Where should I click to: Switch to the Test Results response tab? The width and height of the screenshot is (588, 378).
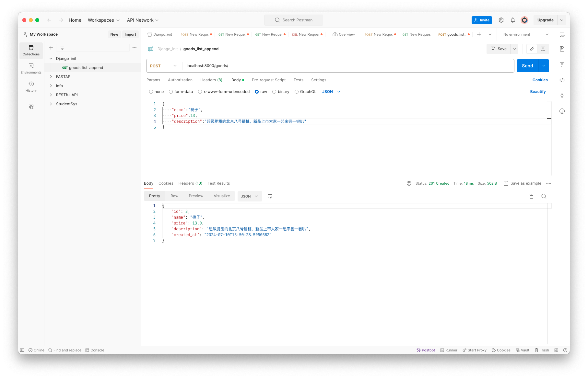pos(219,183)
